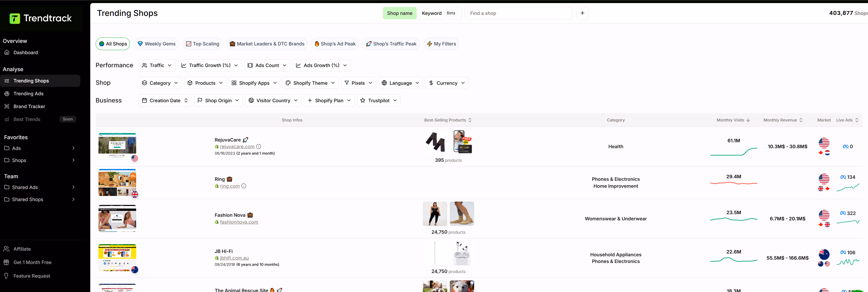Open the Traffic Growth (%) dropdown
This screenshot has width=868, height=292.
209,65
